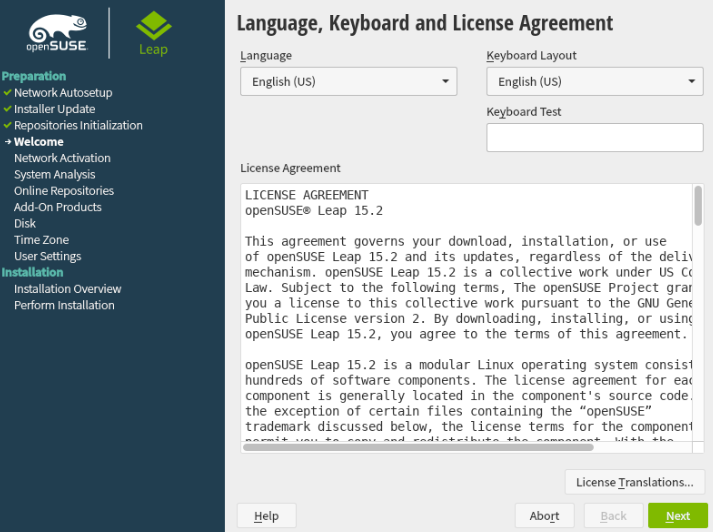Image resolution: width=713 pixels, height=532 pixels.
Task: Select the Disk step
Action: (x=25, y=223)
